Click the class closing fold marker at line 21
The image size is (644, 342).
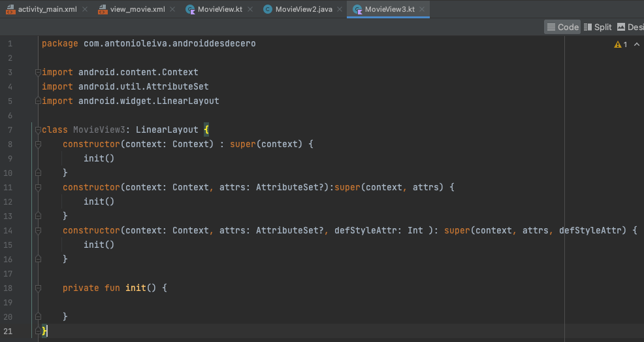pyautogui.click(x=38, y=331)
